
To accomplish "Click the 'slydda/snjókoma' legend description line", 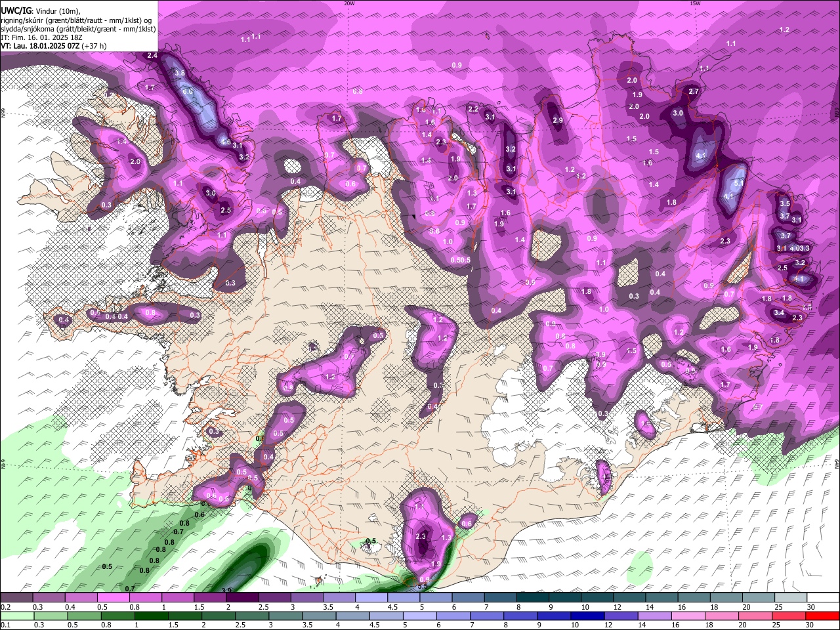I will (79, 29).
